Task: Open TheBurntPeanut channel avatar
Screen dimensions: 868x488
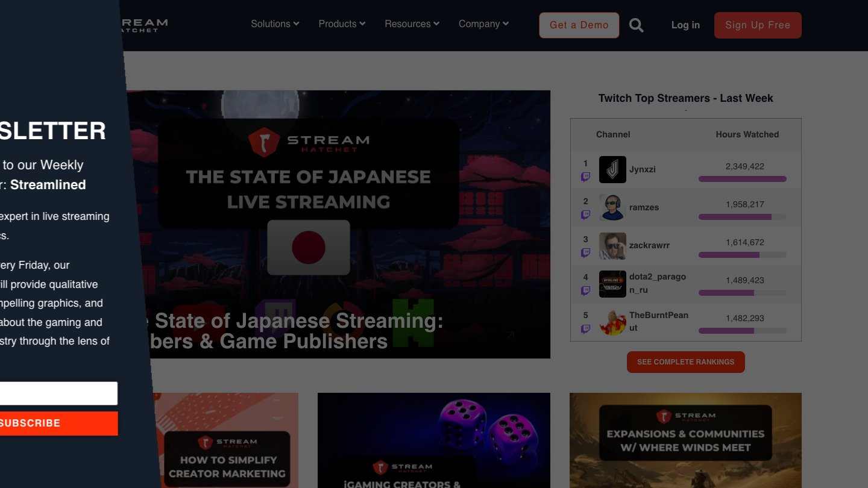Action: click(x=612, y=322)
